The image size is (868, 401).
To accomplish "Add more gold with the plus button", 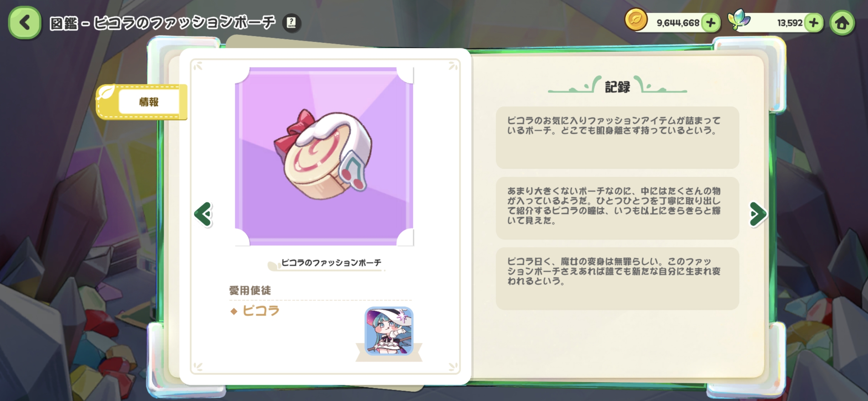I will pos(711,23).
